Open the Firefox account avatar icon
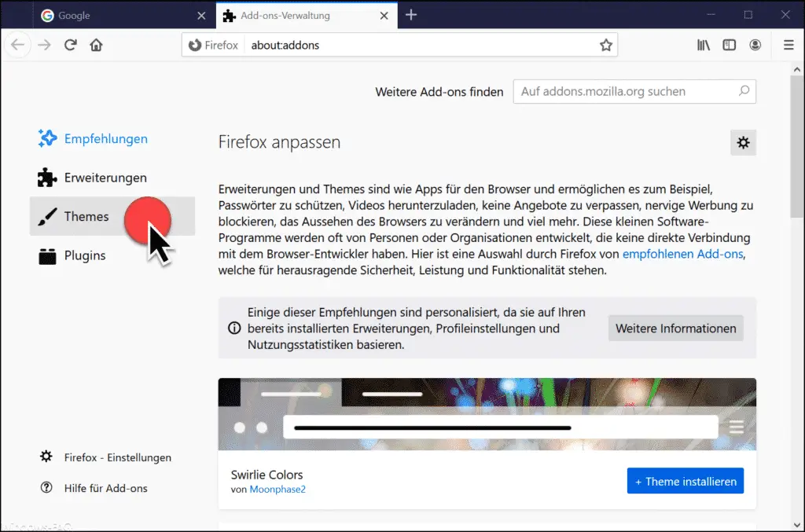This screenshot has height=532, width=805. pyautogui.click(x=755, y=45)
